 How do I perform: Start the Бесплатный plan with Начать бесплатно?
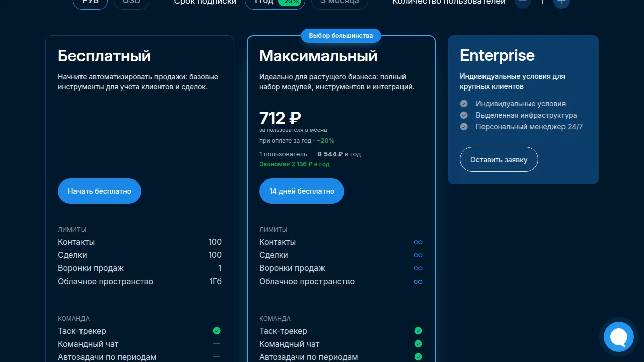tap(100, 191)
